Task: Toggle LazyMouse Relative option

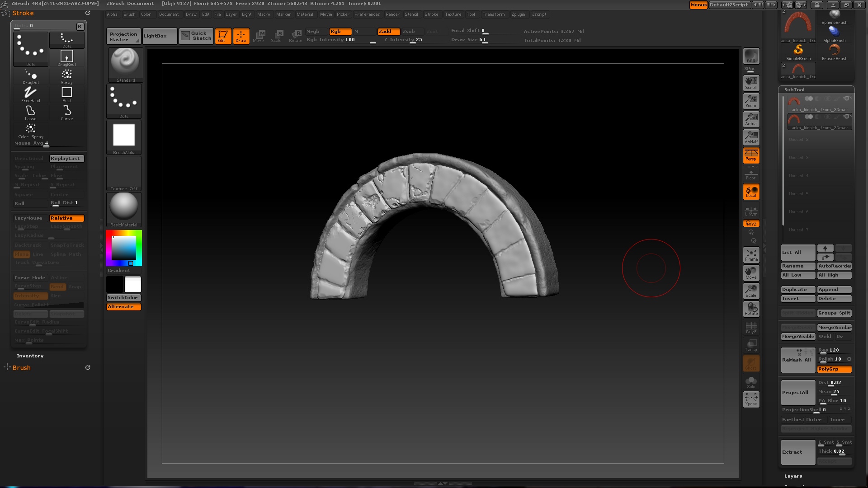Action: (x=66, y=218)
